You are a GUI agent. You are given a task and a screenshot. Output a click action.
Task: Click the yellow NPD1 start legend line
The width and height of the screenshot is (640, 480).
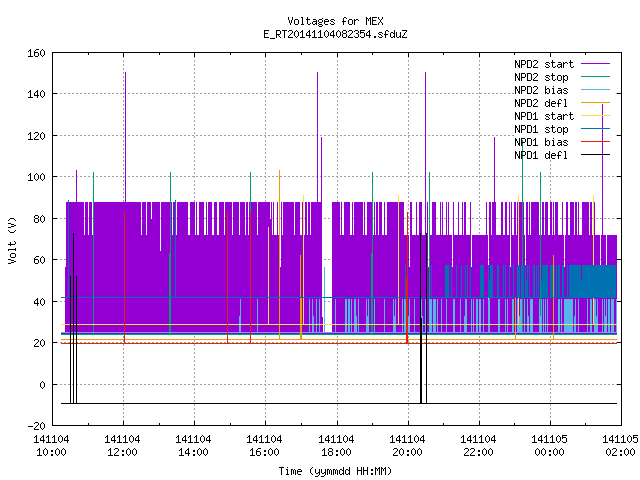595,116
